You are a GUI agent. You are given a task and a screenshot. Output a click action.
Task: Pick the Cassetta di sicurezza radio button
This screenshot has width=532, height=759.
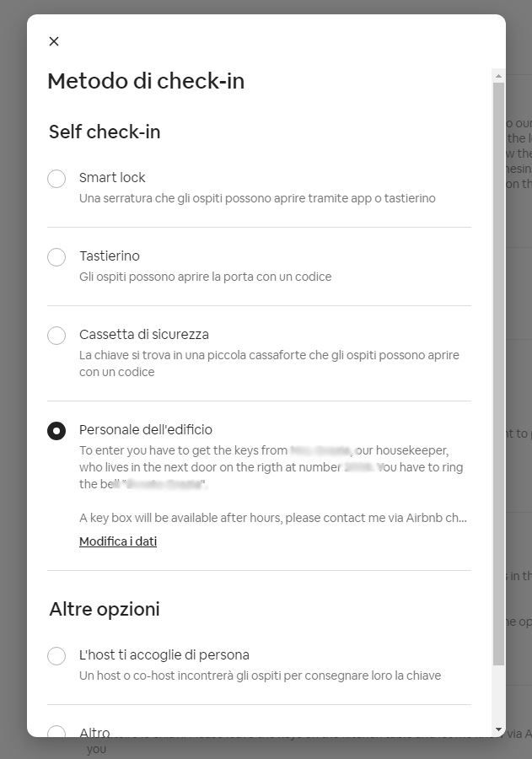pos(56,336)
